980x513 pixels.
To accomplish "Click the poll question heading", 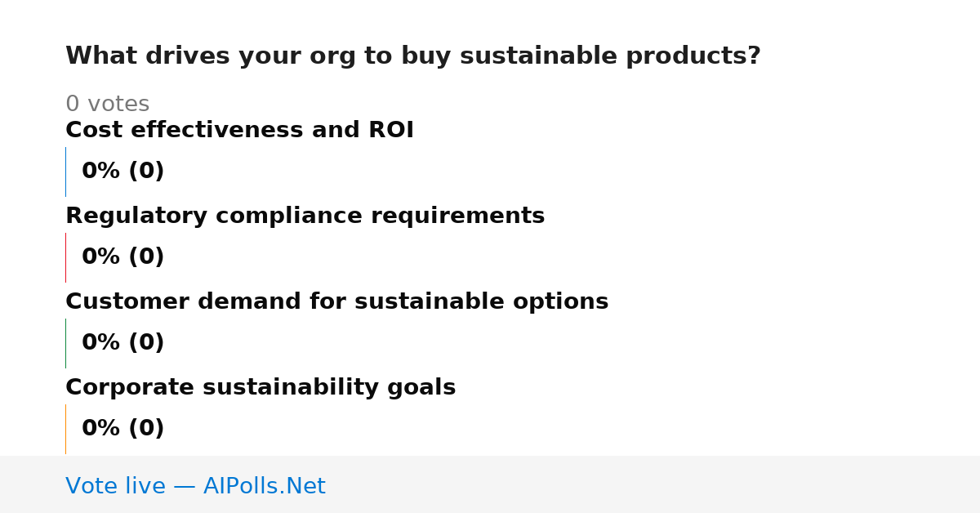I will [x=412, y=56].
